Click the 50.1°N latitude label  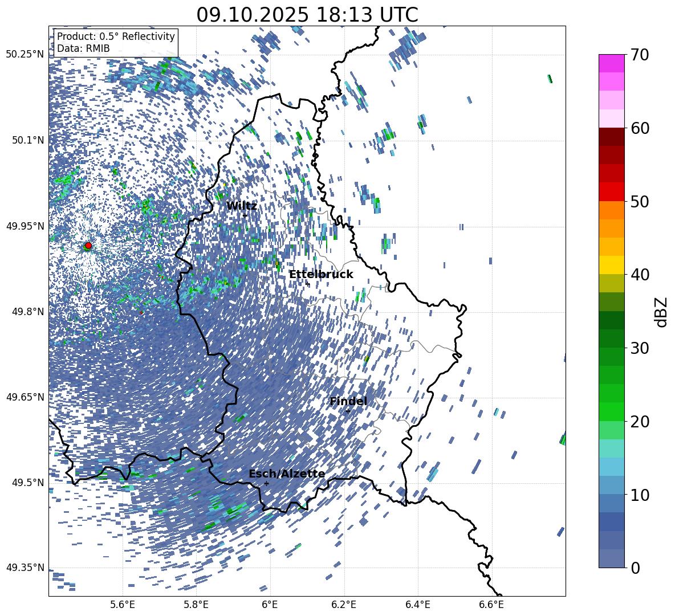(27, 140)
